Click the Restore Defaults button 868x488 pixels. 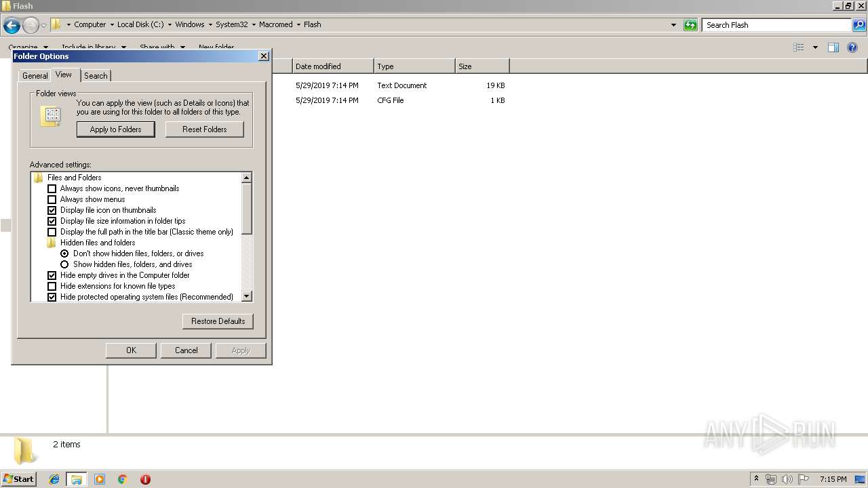(x=218, y=321)
